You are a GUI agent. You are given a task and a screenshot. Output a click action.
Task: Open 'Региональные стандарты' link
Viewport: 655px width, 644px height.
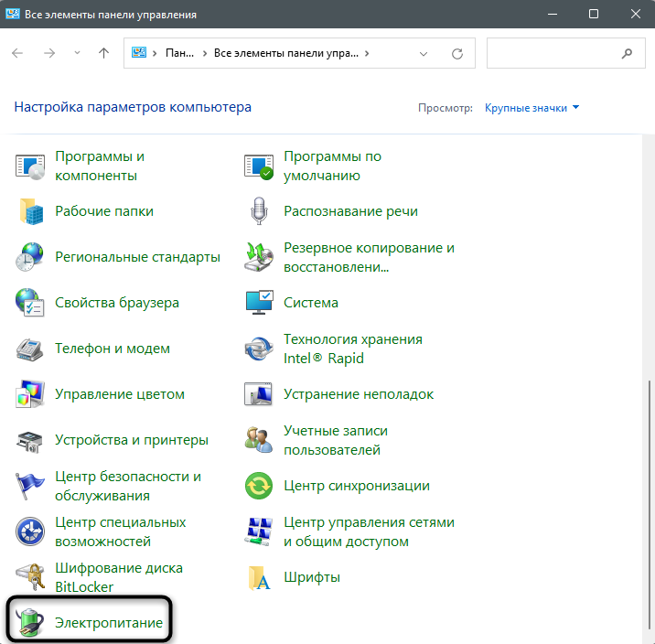click(137, 257)
